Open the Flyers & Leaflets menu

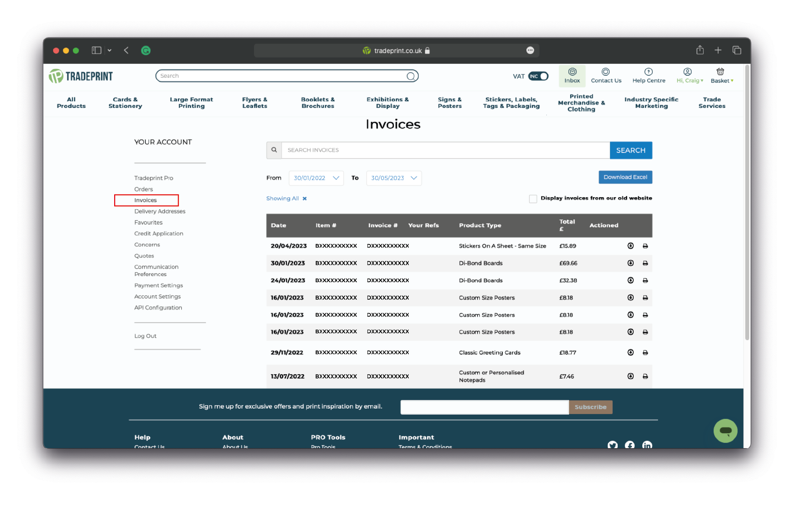[x=254, y=102]
